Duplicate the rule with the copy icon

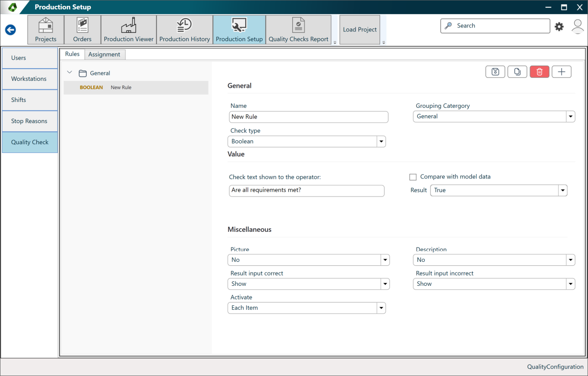click(517, 72)
